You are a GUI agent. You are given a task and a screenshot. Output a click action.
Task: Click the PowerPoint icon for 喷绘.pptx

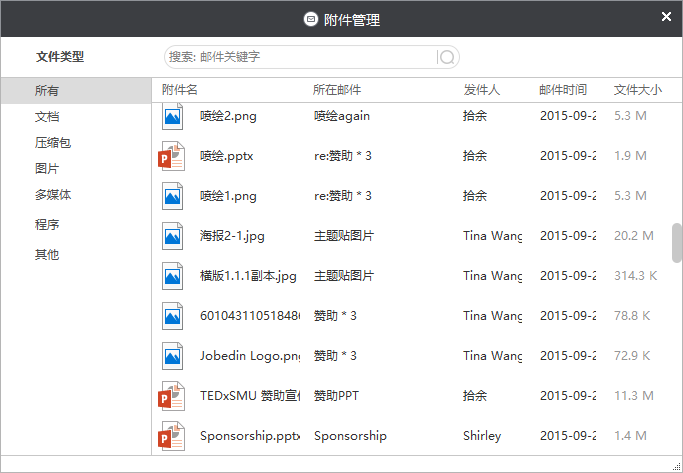pyautogui.click(x=172, y=156)
